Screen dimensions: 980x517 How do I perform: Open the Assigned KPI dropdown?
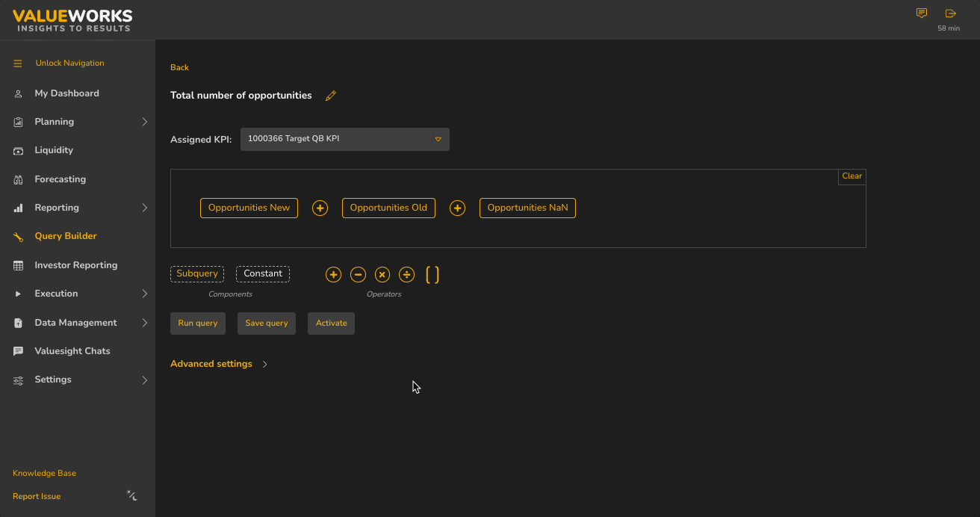(345, 139)
